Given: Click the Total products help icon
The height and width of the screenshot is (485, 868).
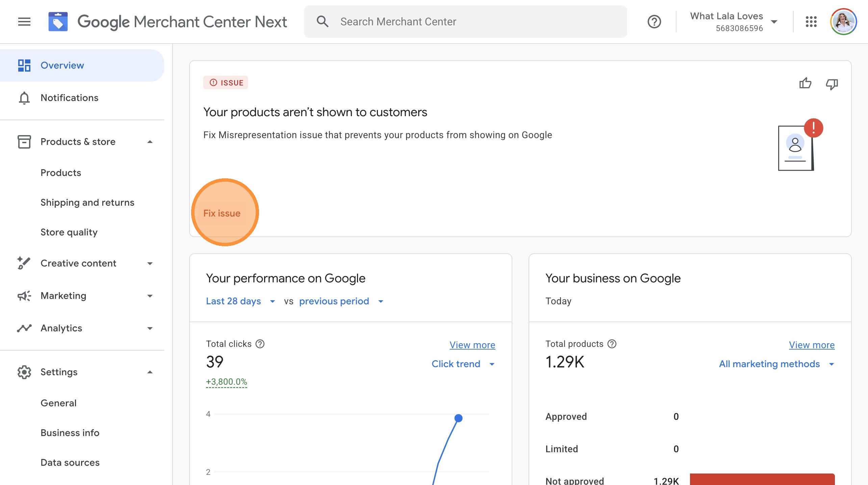Looking at the screenshot, I should pos(612,344).
